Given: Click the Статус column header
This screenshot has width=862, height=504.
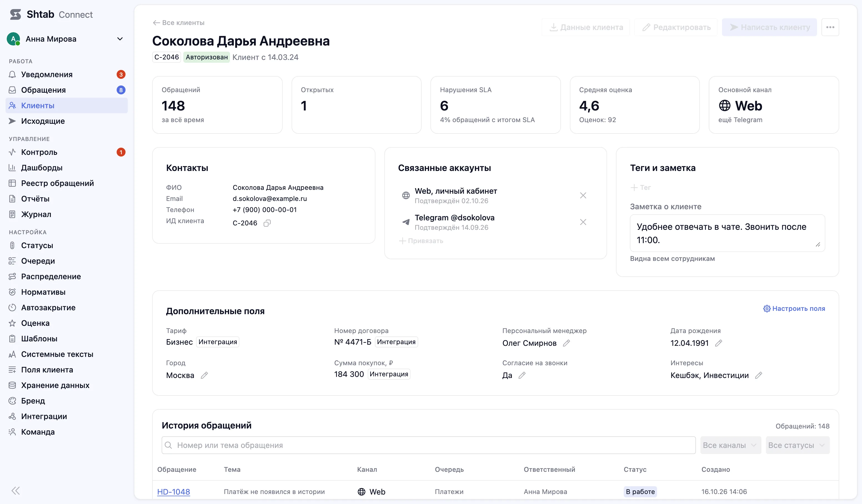Looking at the screenshot, I should coord(635,470).
